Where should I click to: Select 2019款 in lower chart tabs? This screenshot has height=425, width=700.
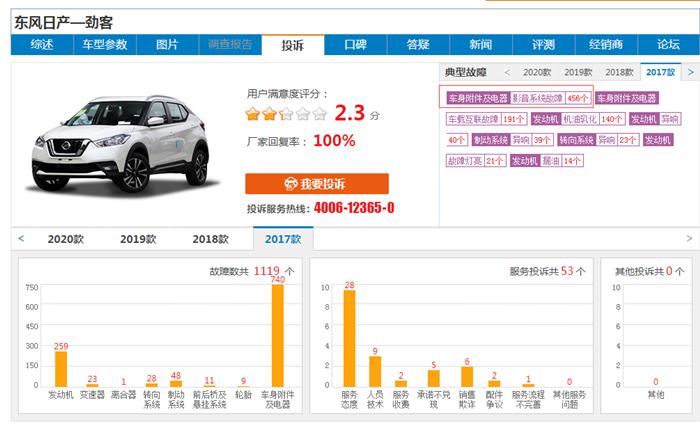(x=138, y=239)
